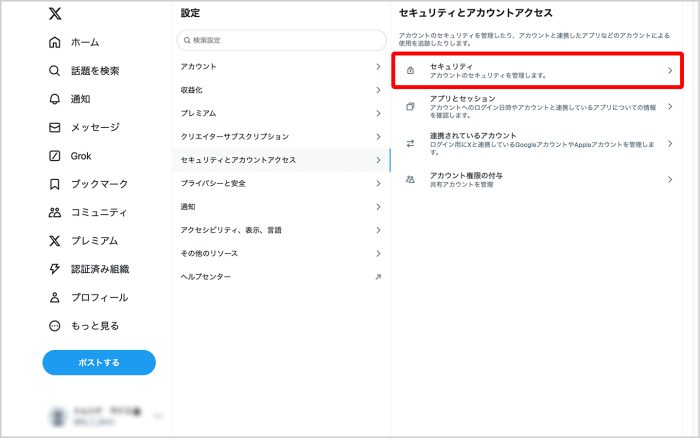Screen dimensions: 700x438
Task: Select プライバシーと安全 settings item
Action: click(280, 183)
